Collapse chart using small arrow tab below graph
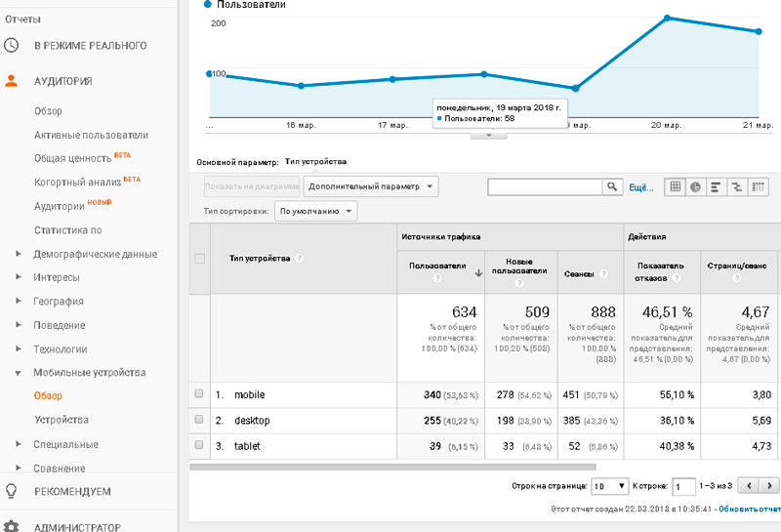This screenshot has width=781, height=532. (489, 135)
